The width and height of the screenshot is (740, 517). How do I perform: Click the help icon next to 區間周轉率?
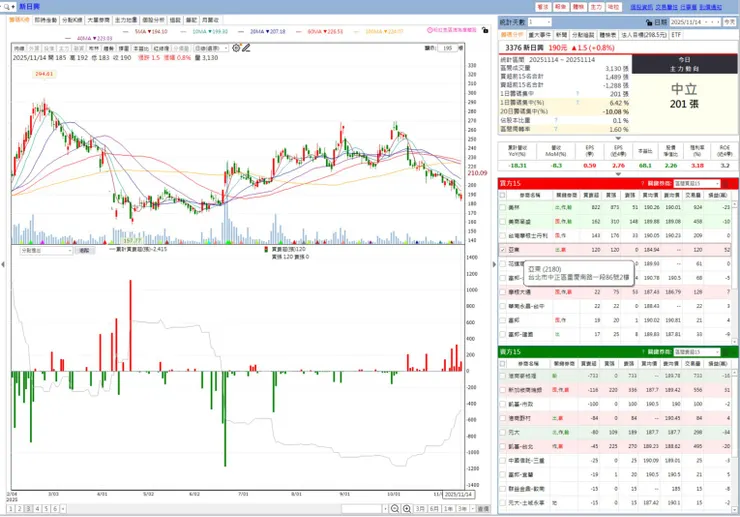tap(555, 129)
